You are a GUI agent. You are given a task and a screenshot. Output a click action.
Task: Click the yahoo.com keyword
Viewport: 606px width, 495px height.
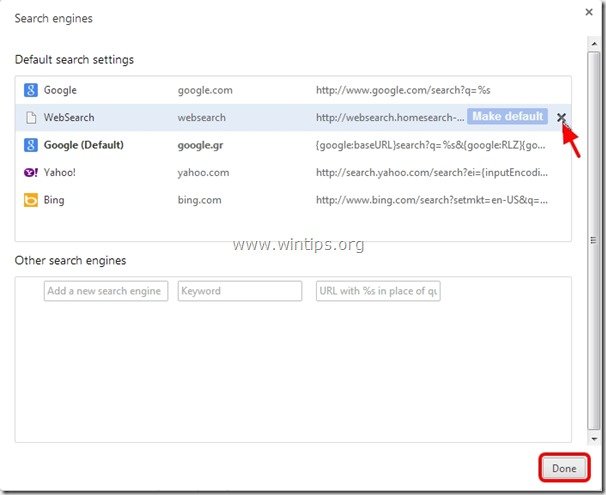(x=203, y=173)
